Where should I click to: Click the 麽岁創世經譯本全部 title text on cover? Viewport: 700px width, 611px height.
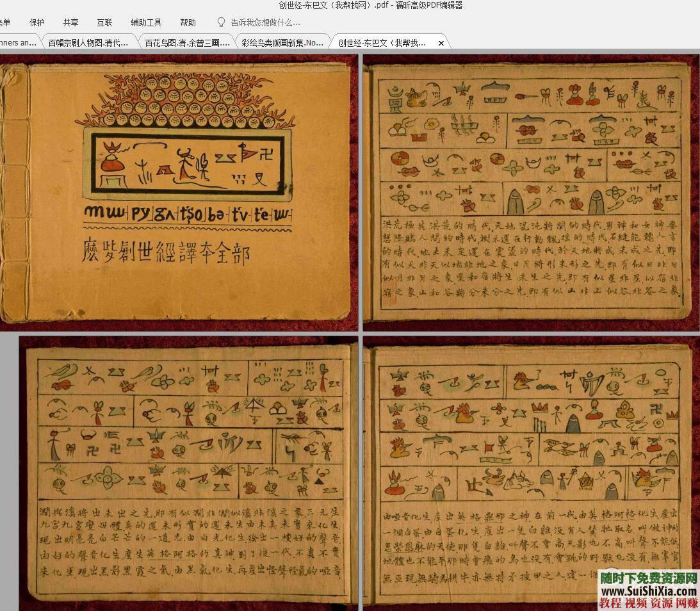pos(167,252)
